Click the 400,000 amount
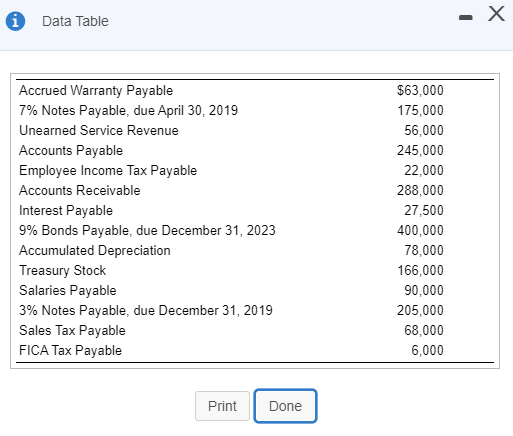 point(420,230)
